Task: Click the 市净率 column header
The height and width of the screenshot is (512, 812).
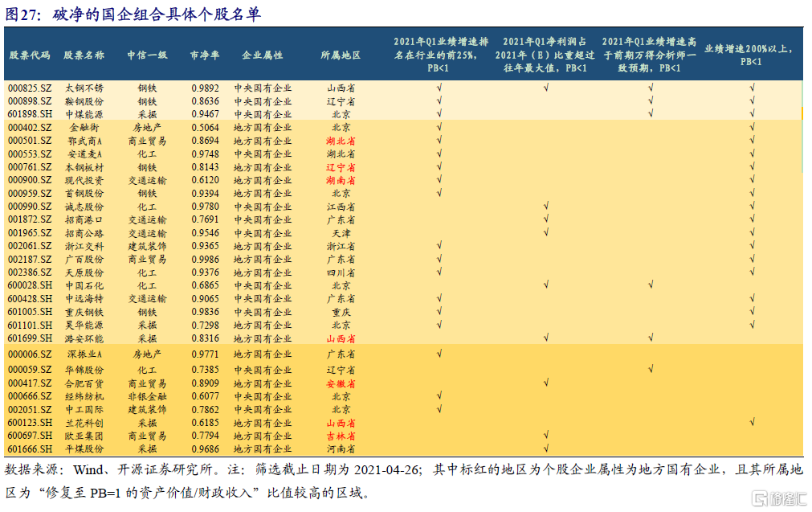Action: pyautogui.click(x=205, y=55)
